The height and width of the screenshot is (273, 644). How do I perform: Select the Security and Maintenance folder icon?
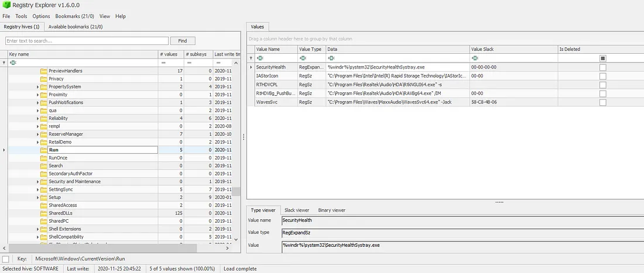[44, 182]
